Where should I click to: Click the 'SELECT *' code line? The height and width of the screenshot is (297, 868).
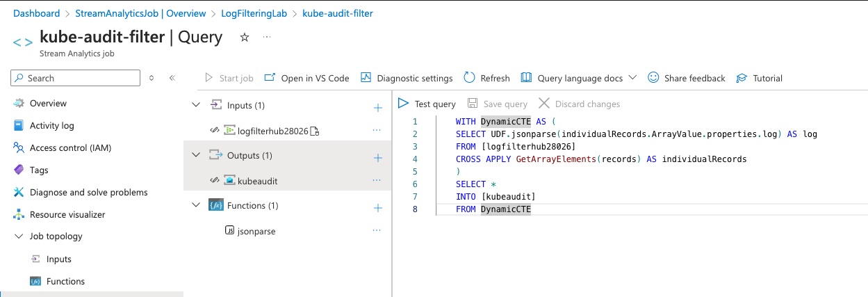point(475,184)
